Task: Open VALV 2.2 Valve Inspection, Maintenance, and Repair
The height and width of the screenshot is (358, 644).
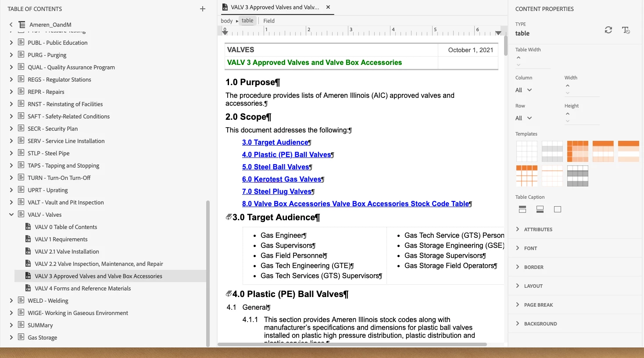Action: tap(99, 264)
